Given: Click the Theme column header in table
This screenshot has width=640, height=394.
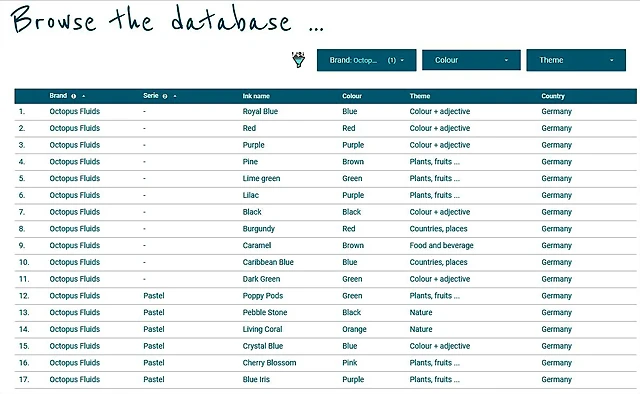Looking at the screenshot, I should 420,96.
